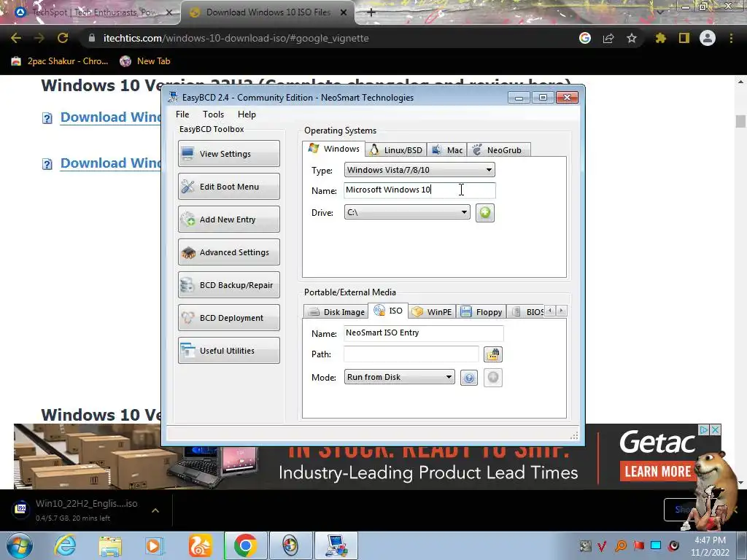Open Chrome three-dot menu

pyautogui.click(x=731, y=38)
